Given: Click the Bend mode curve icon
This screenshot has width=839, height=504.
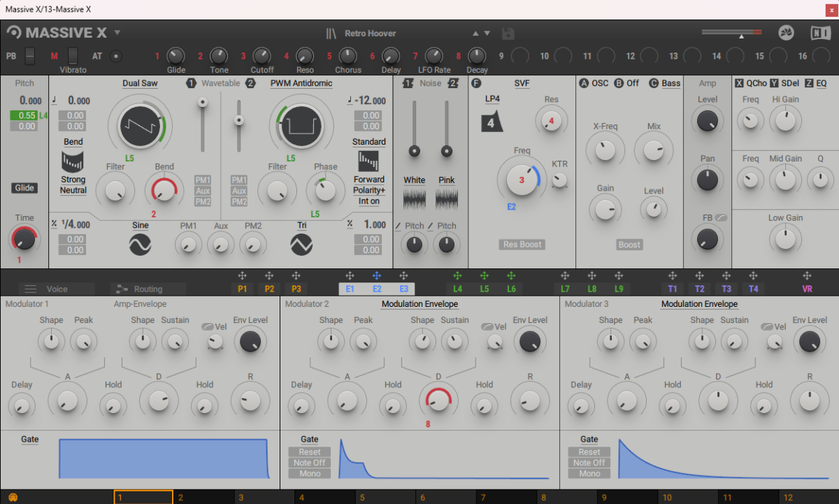Looking at the screenshot, I should (x=73, y=162).
